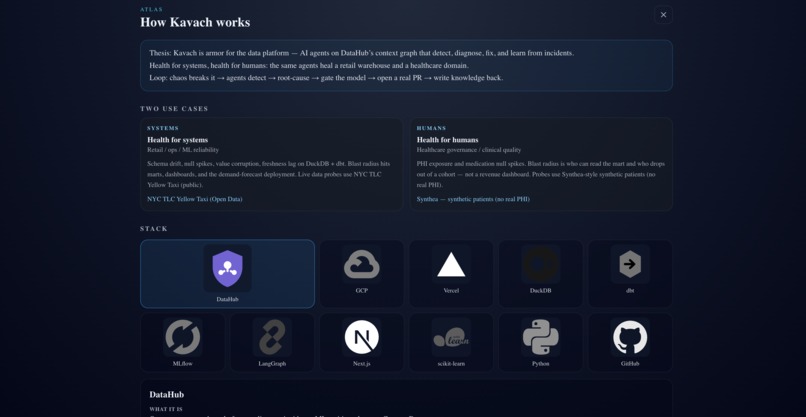This screenshot has width=806, height=417.
Task: Select the Python logo icon
Action: click(540, 337)
